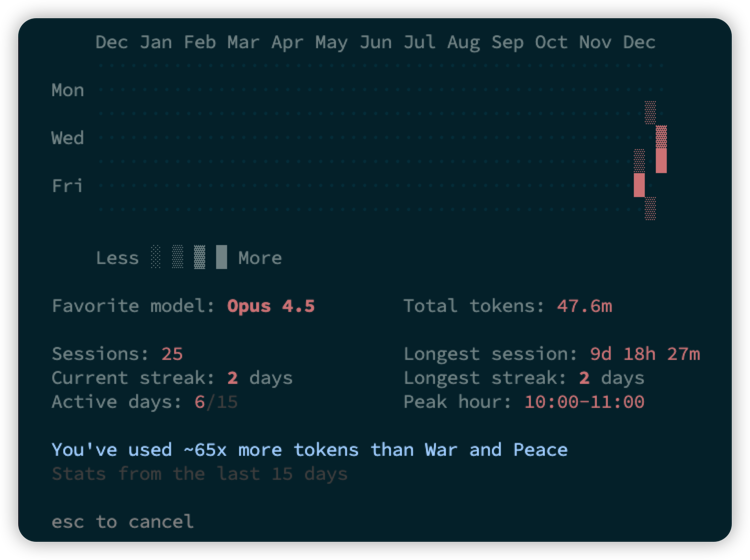Click the War and Peace comparison line
750x560 pixels.
309,450
